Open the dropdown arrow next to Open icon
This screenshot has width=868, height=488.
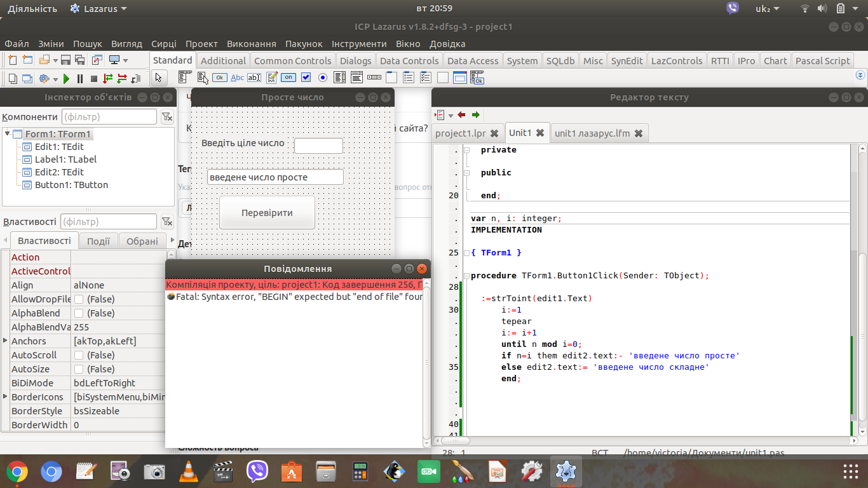click(x=55, y=60)
